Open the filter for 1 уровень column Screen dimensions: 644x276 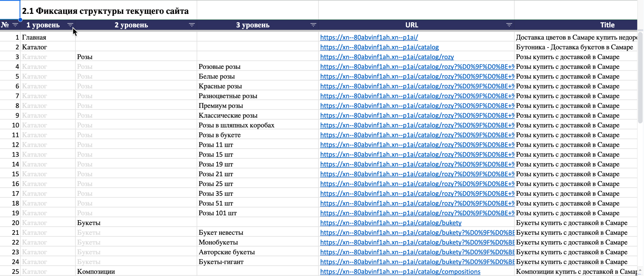tap(70, 25)
